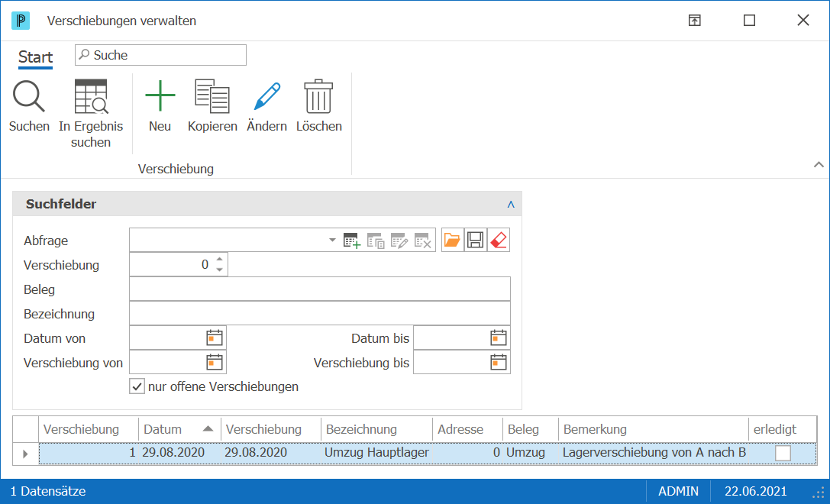Focus the Suche box in the ribbon
The height and width of the screenshot is (504, 830).
[160, 55]
